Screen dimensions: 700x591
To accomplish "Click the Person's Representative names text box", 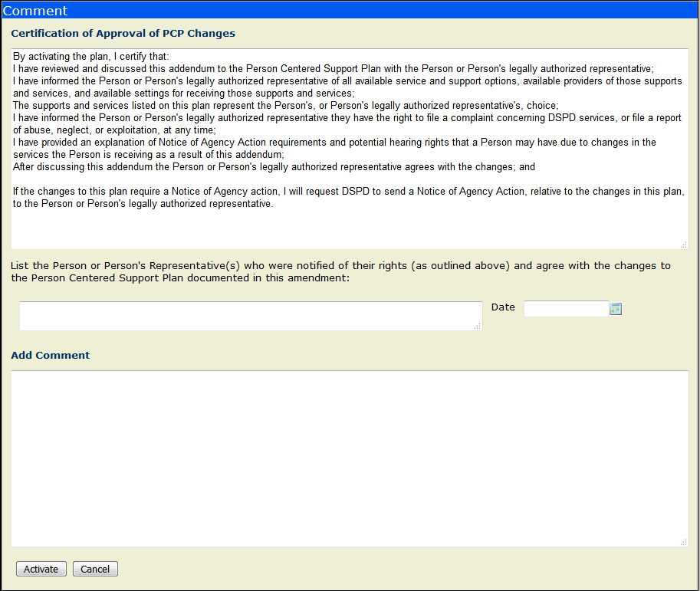I will coord(250,316).
